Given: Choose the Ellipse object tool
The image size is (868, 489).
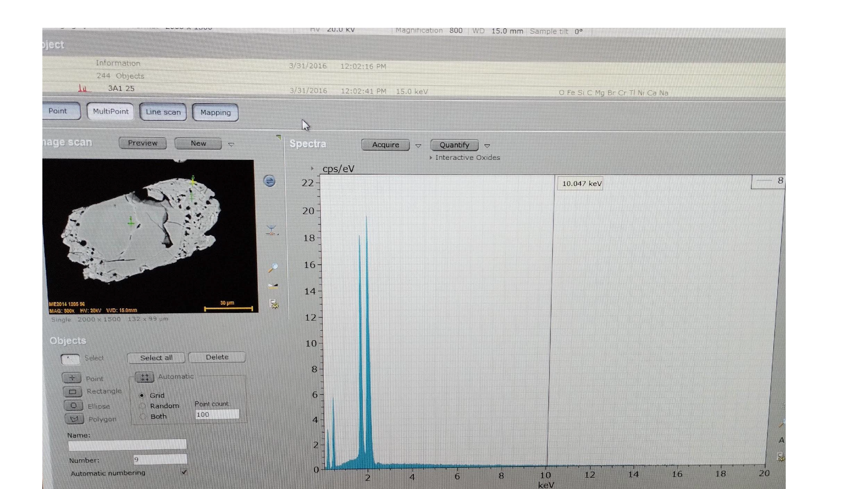Looking at the screenshot, I should point(73,406).
